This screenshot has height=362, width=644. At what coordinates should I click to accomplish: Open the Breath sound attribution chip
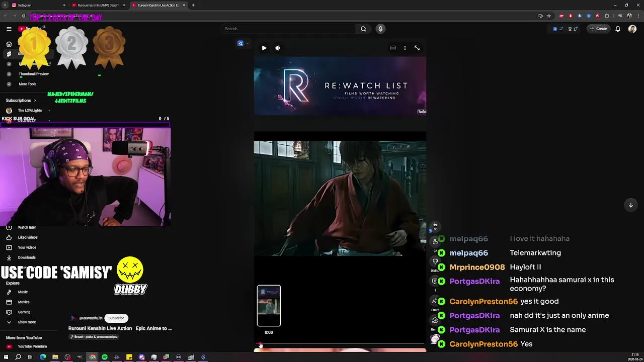coord(94,337)
